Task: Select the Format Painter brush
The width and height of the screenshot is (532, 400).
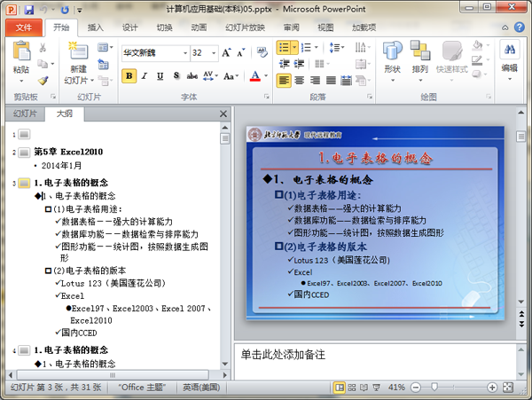Action: 43,81
